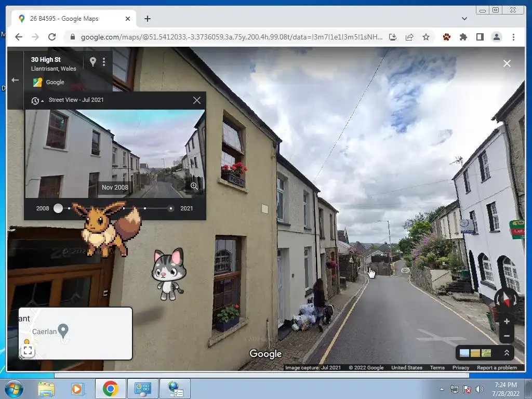This screenshot has height=399, width=532.
Task: Open the Nov 2008 preview thumbnail
Action: [115, 153]
